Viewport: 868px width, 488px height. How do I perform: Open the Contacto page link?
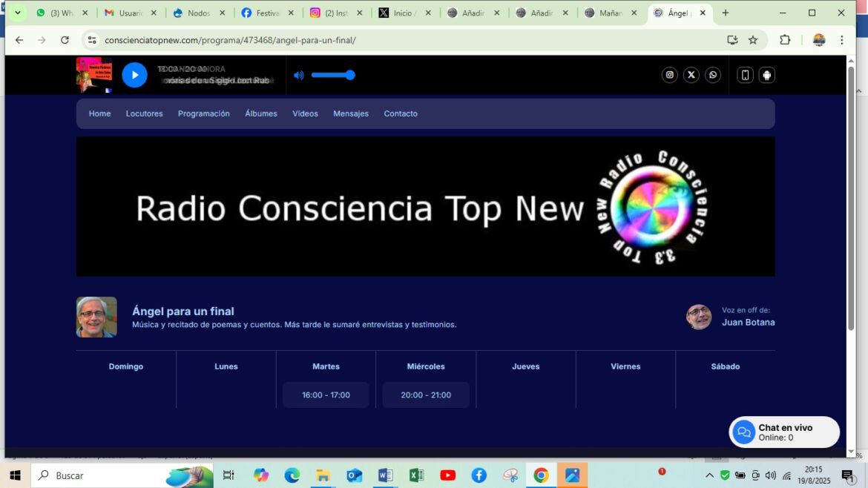pos(401,113)
